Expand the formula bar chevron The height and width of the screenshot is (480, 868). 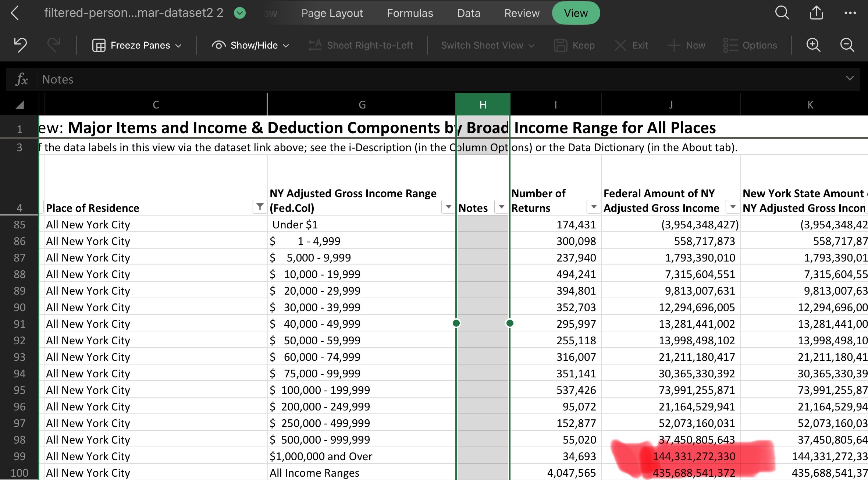(850, 78)
